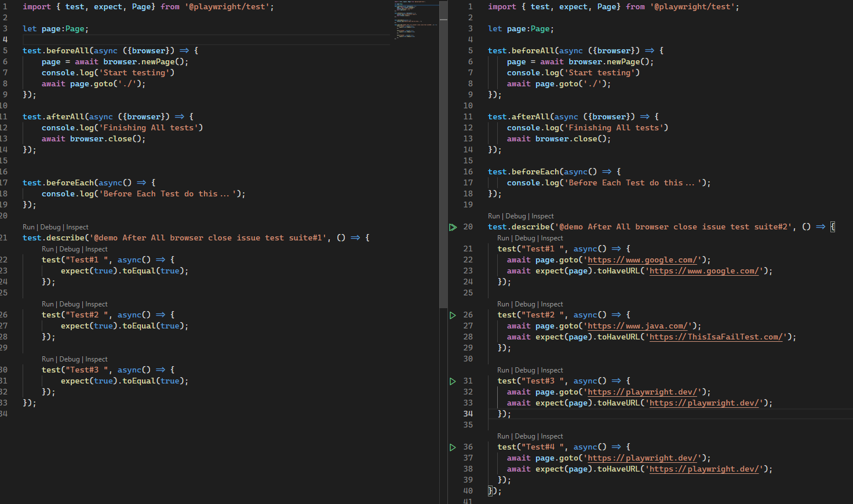853x504 pixels.
Task: Click Debug above Test#4 in right editor
Action: pos(525,436)
